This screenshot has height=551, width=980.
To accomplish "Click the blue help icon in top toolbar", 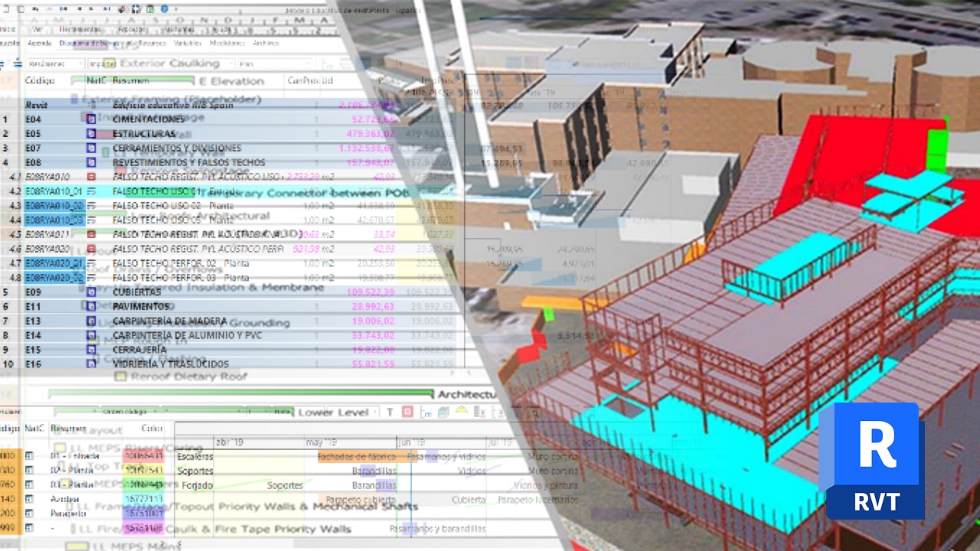I will click(165, 9).
